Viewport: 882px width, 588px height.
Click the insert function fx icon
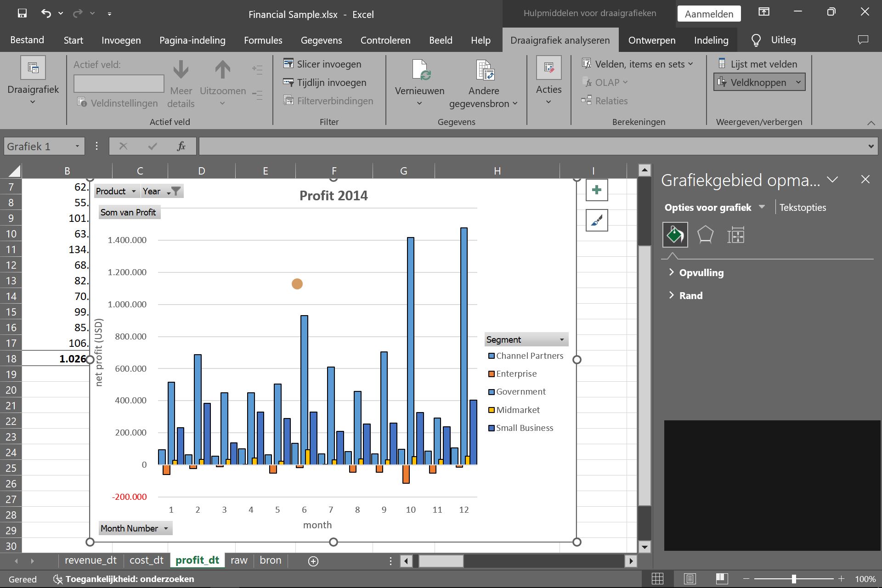[x=181, y=147]
